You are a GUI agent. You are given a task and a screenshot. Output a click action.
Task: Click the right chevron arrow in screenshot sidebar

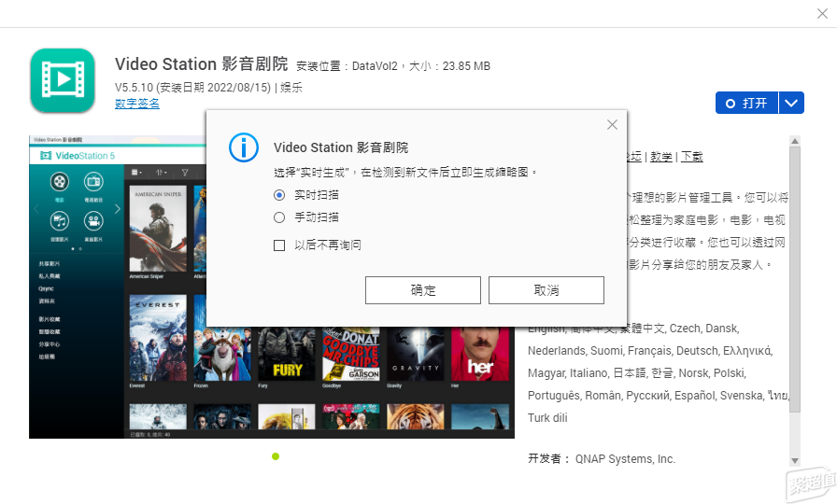[x=118, y=209]
